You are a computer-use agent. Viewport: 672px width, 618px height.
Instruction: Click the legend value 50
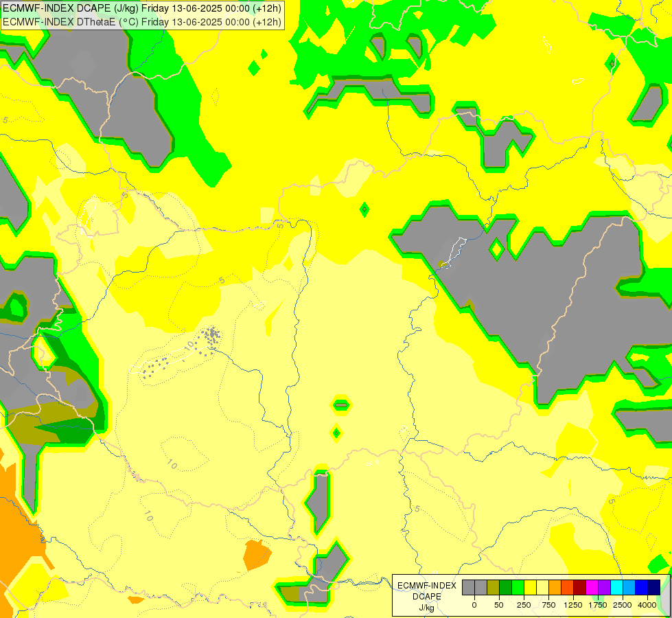pos(499,605)
